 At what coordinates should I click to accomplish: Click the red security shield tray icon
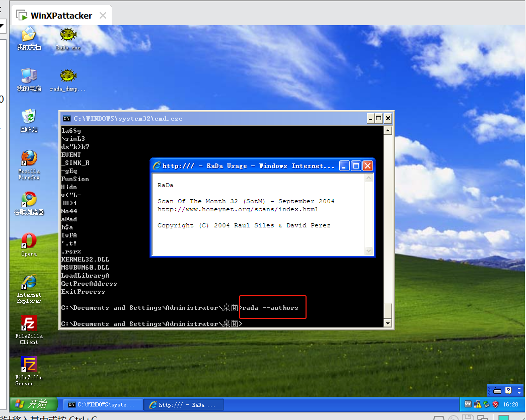495,404
